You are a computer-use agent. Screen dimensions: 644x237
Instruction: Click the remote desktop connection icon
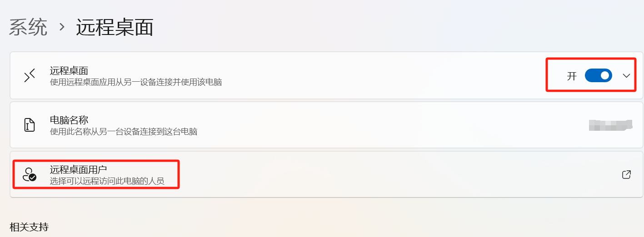pos(30,76)
